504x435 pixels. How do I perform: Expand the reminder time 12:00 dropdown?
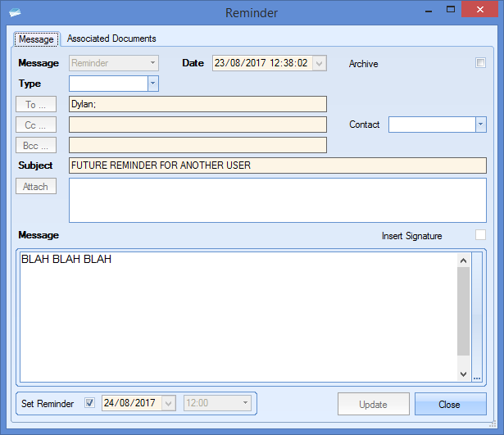click(245, 403)
